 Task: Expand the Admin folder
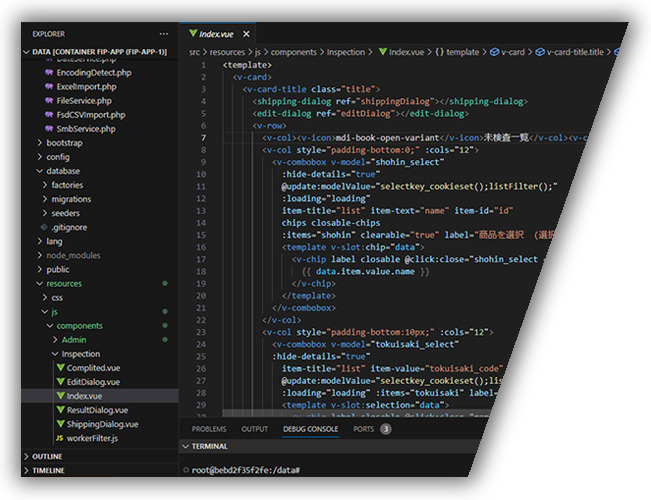[55, 340]
